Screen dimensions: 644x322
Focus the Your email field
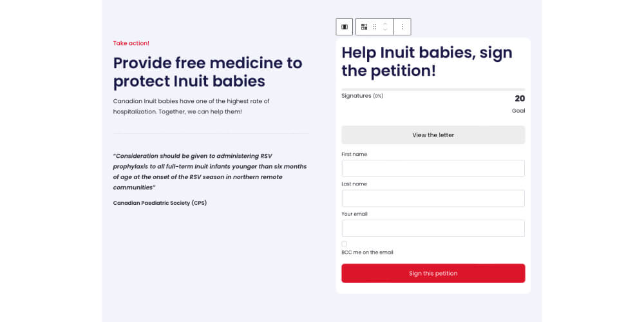coord(433,229)
